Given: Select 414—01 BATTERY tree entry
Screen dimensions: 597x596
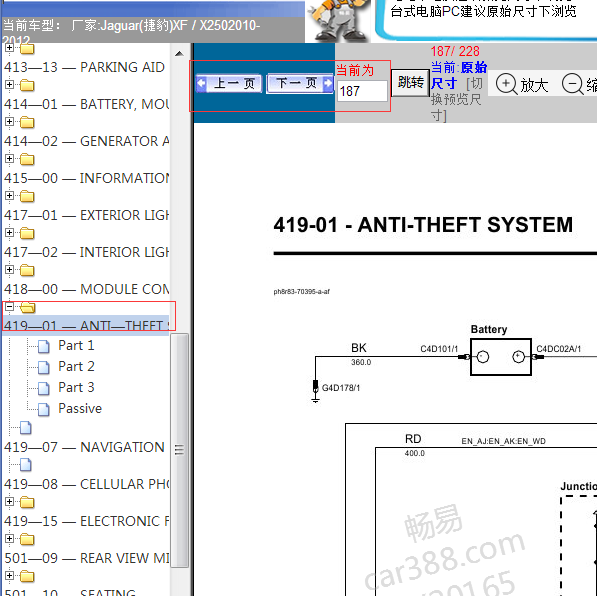Looking at the screenshot, I should point(86,104).
